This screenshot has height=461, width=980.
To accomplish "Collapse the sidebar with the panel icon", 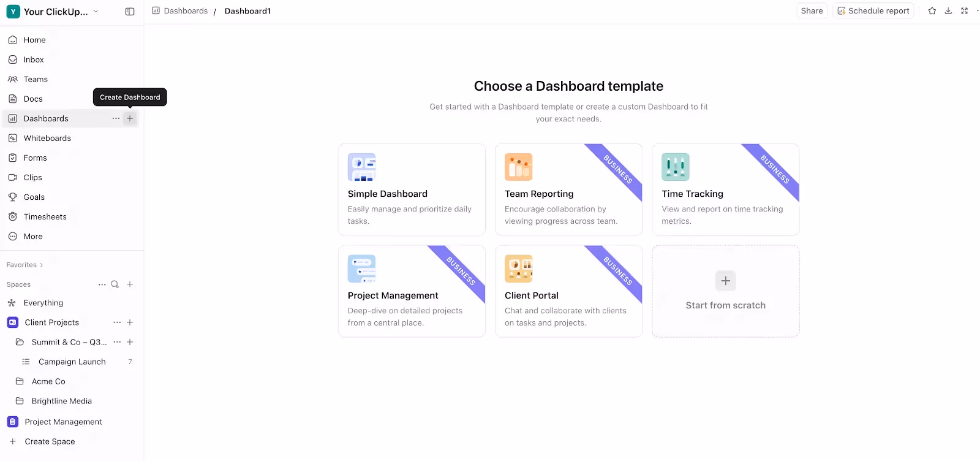I will (x=130, y=12).
